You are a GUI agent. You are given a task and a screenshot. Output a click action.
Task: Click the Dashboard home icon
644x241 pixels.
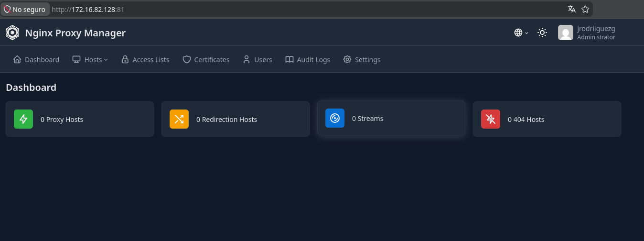17,59
